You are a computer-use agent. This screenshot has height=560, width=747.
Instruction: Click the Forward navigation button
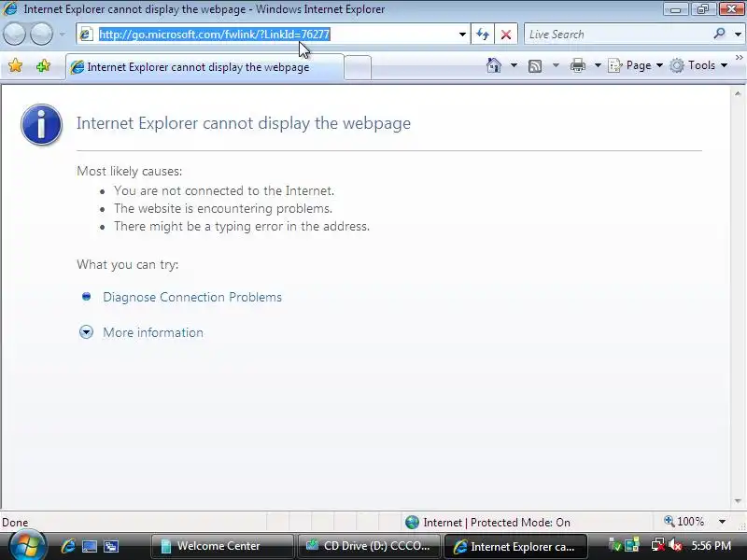41,35
